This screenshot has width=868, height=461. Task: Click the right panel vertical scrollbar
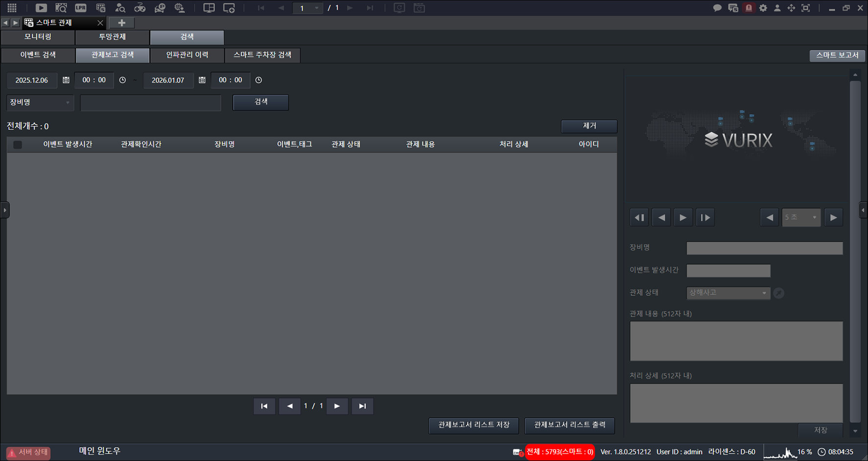coord(855,252)
